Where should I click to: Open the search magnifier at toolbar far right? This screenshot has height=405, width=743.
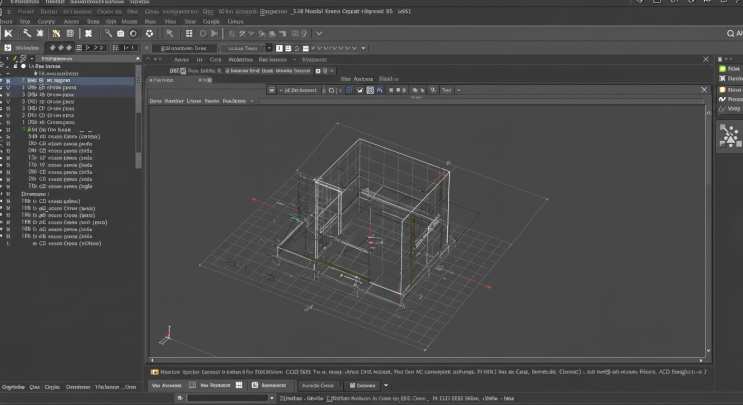[730, 34]
